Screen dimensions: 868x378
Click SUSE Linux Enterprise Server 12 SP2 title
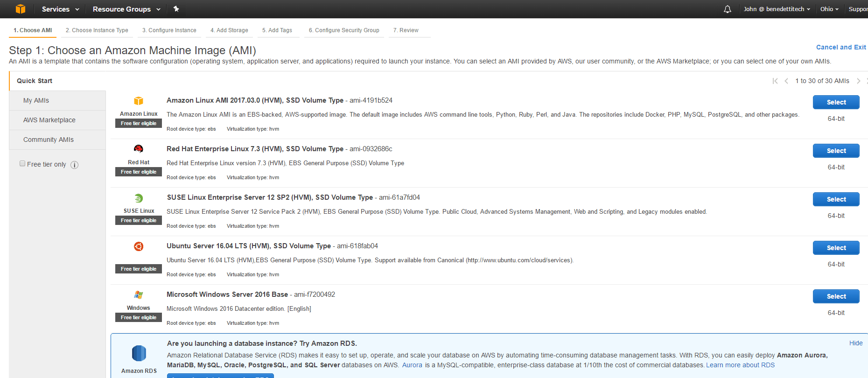(270, 197)
